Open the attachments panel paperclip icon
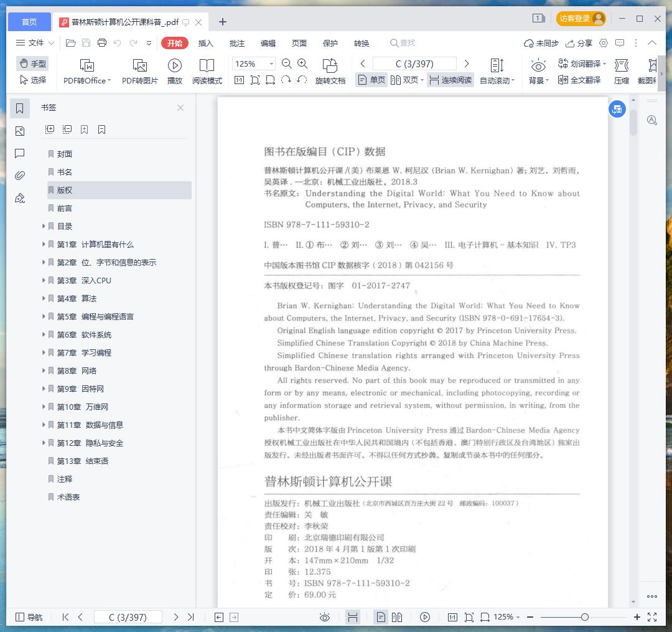Screen dimensions: 672x632 click(20, 176)
